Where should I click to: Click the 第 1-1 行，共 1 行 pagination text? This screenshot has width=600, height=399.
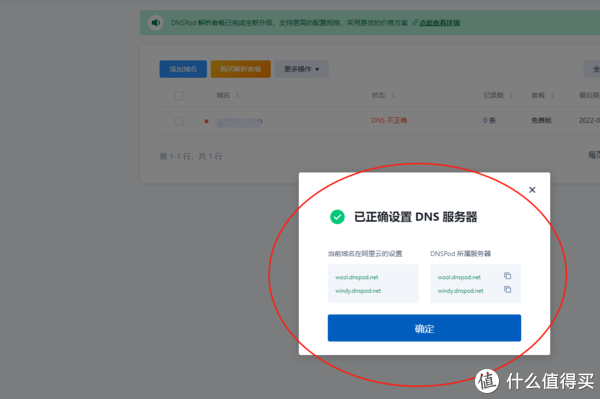(191, 156)
